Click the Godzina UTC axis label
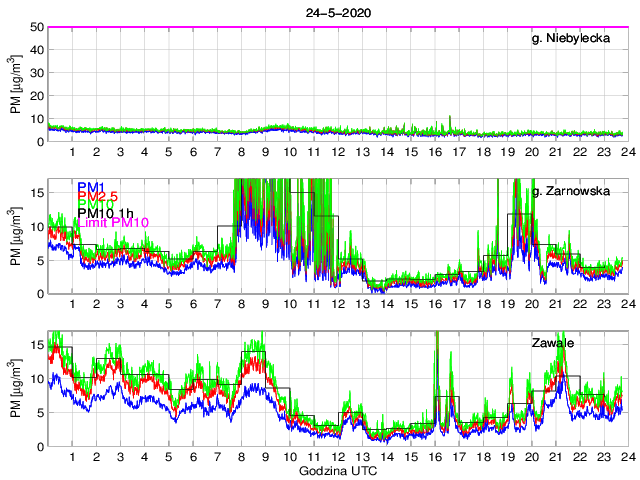 [339, 471]
